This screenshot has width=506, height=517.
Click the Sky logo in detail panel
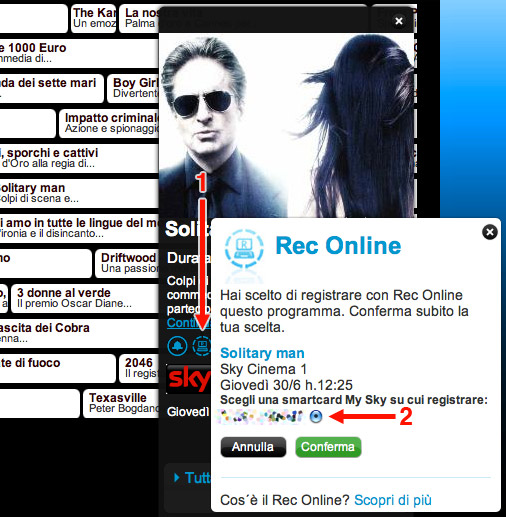tap(189, 379)
